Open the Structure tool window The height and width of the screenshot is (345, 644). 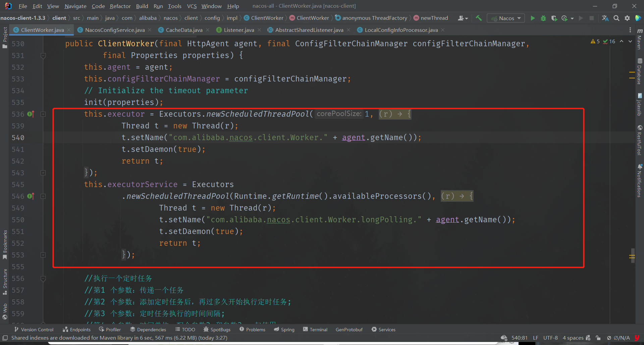click(5, 282)
